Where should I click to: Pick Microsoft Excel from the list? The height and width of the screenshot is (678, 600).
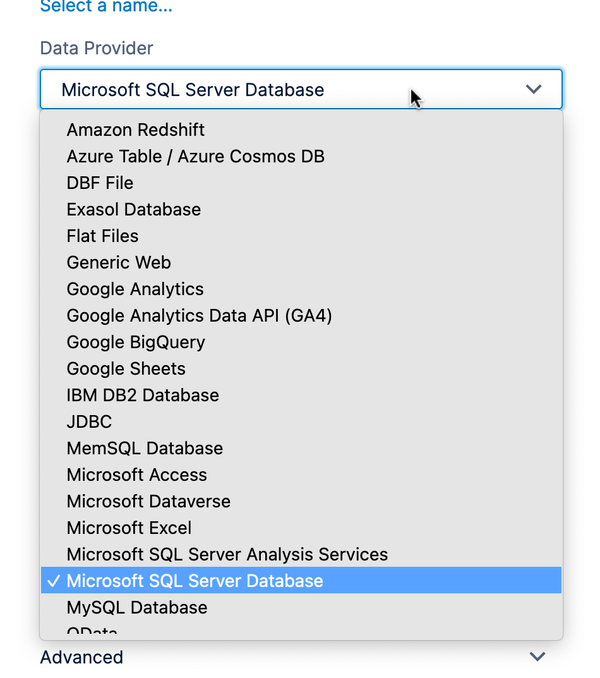[301, 528]
